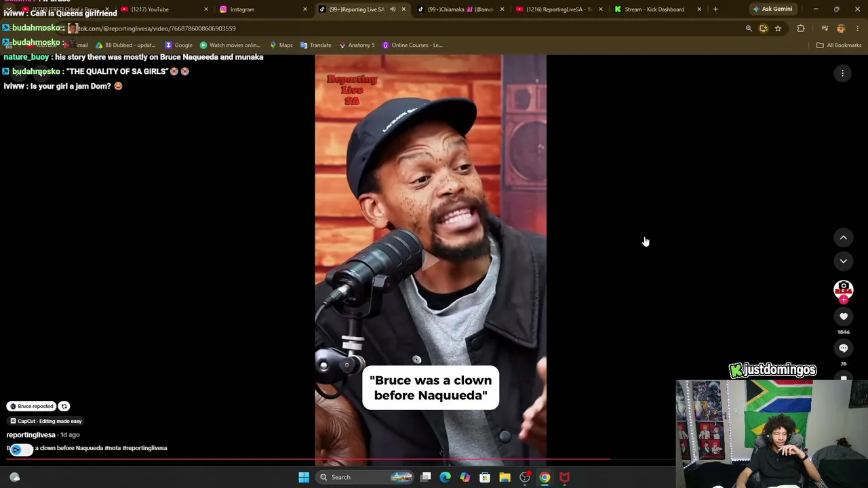This screenshot has height=488, width=868.
Task: Open the Chrome three-dot menu
Action: (x=858, y=28)
